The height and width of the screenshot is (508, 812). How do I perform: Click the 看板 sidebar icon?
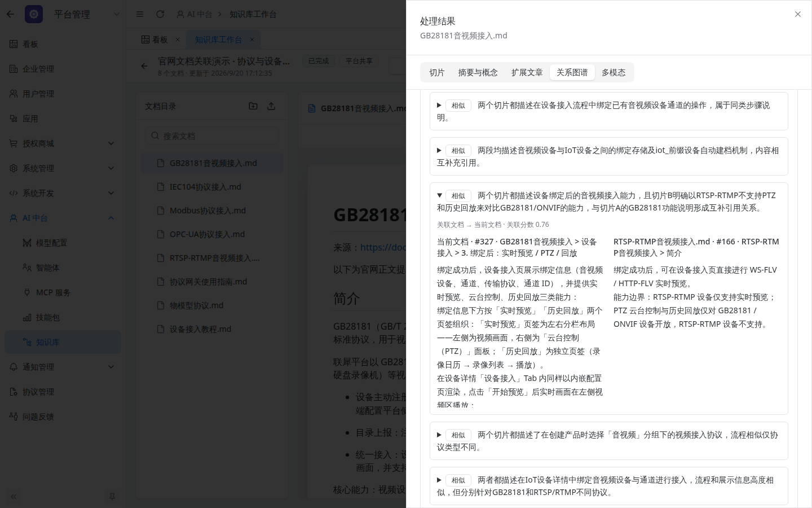[x=14, y=44]
